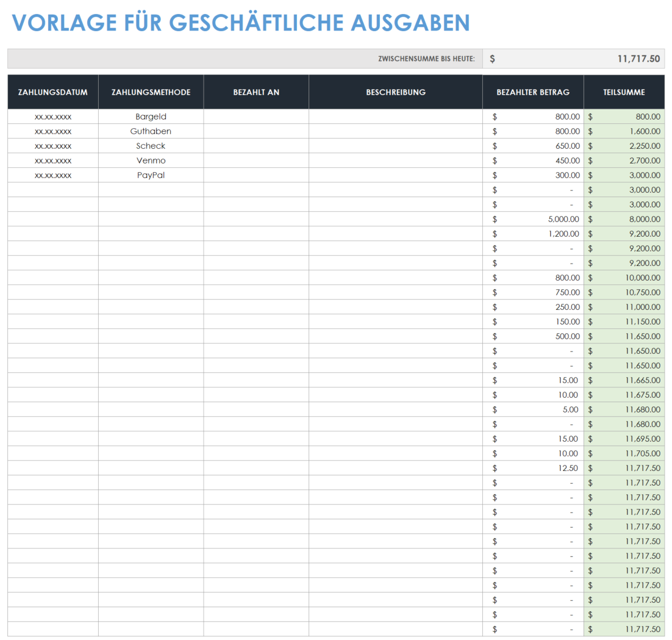
Task: Select the 11,150.00 running total cell
Action: point(624,322)
